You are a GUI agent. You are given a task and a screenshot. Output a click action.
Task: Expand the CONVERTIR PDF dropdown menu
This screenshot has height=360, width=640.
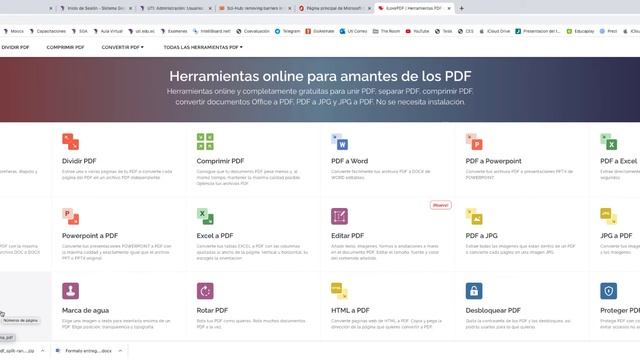pyautogui.click(x=122, y=47)
